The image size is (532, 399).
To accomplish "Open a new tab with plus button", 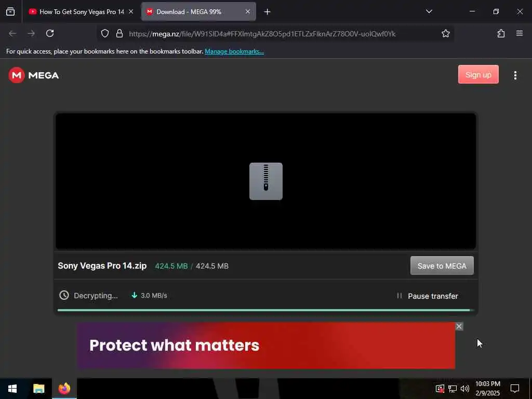I will pyautogui.click(x=268, y=12).
